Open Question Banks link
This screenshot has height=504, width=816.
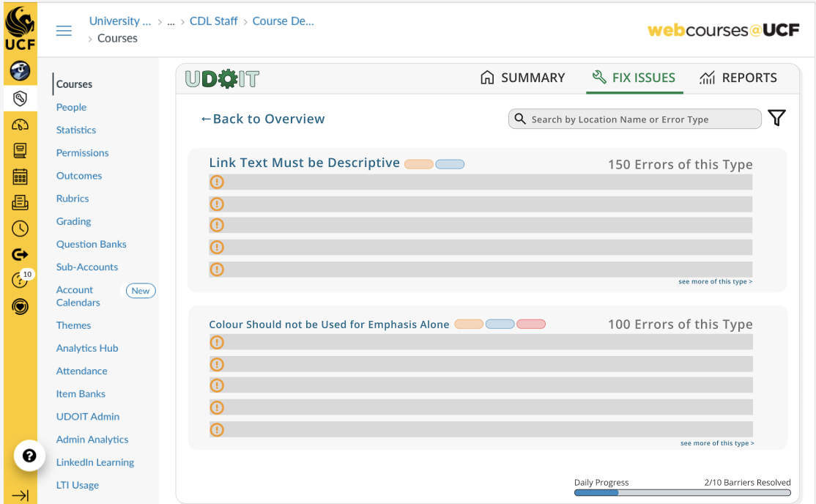pyautogui.click(x=91, y=244)
